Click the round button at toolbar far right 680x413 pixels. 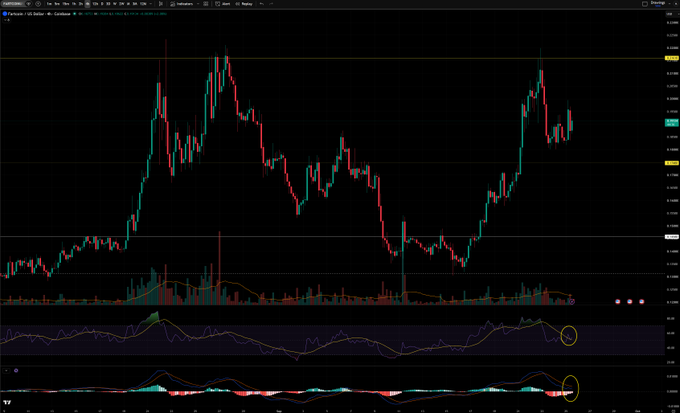click(x=676, y=4)
